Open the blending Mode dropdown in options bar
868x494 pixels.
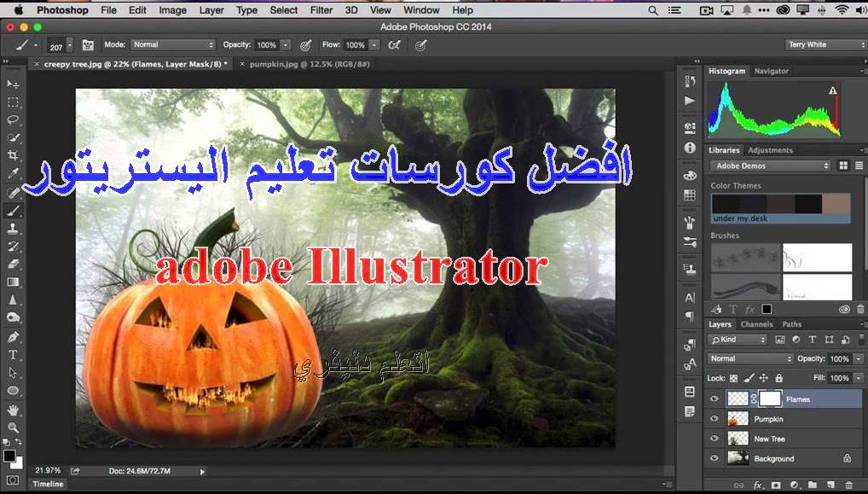click(x=173, y=44)
